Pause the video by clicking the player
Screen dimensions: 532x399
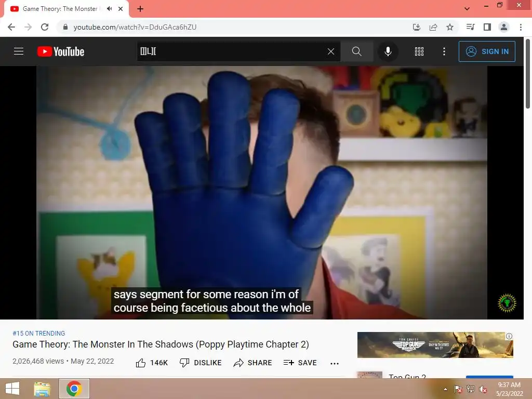coord(262,192)
